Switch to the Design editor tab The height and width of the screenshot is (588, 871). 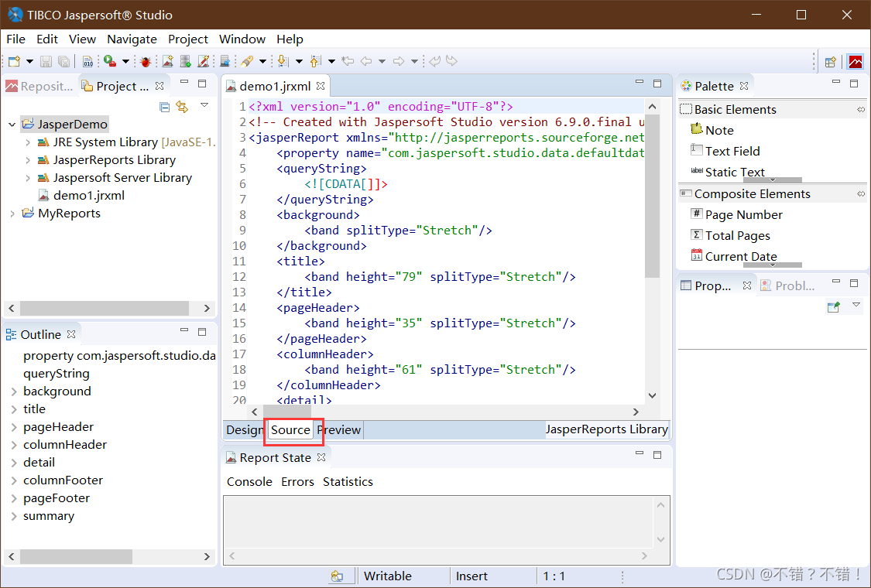click(x=245, y=429)
